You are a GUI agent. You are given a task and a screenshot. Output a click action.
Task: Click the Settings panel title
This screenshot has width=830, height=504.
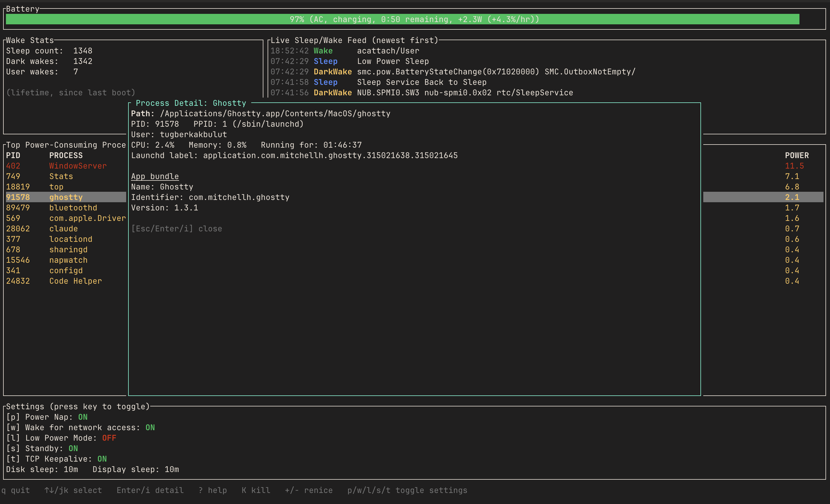[78, 406]
